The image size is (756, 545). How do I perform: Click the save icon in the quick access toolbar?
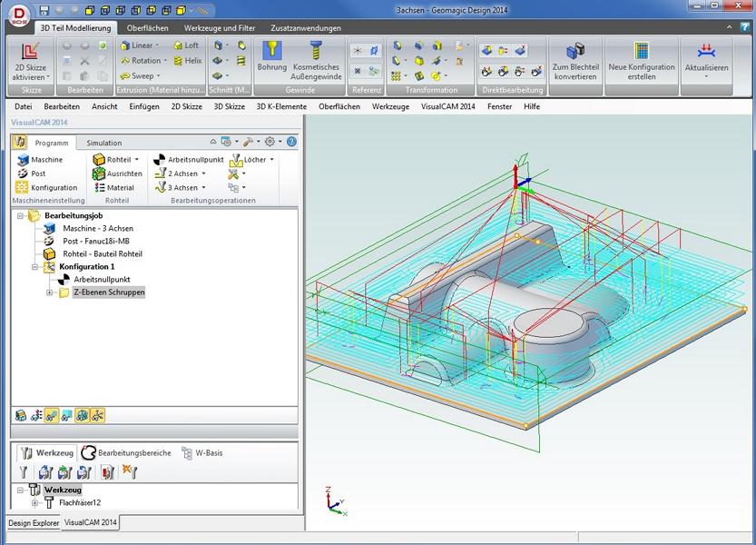(44, 10)
